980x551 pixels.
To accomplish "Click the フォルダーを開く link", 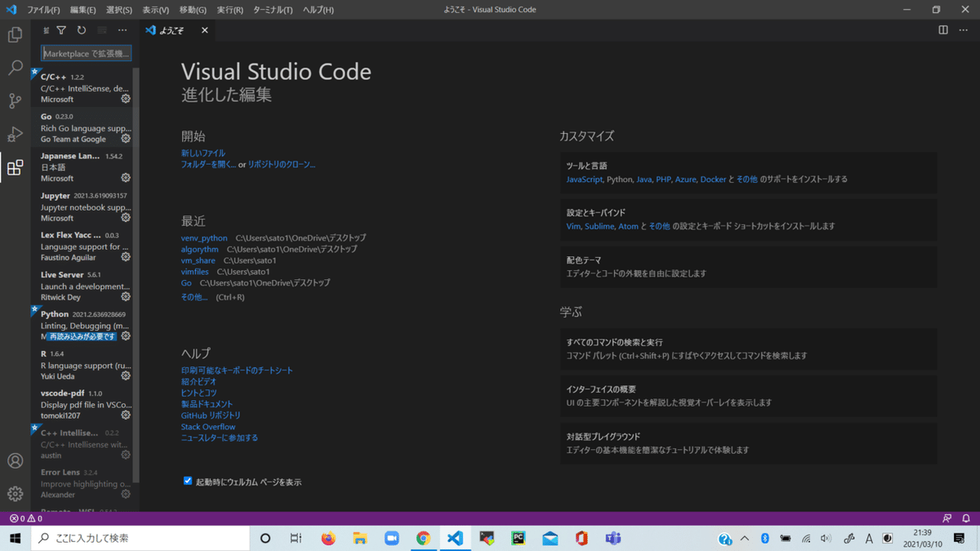I will pos(208,164).
